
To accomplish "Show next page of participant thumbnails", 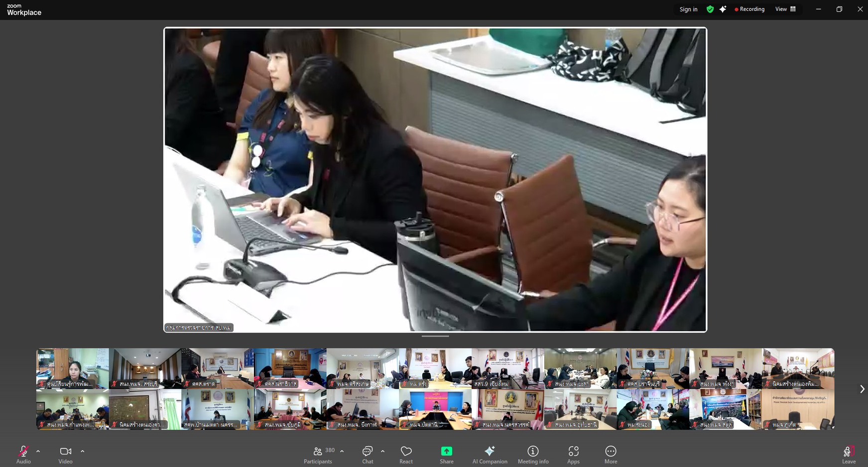I will coord(862,389).
